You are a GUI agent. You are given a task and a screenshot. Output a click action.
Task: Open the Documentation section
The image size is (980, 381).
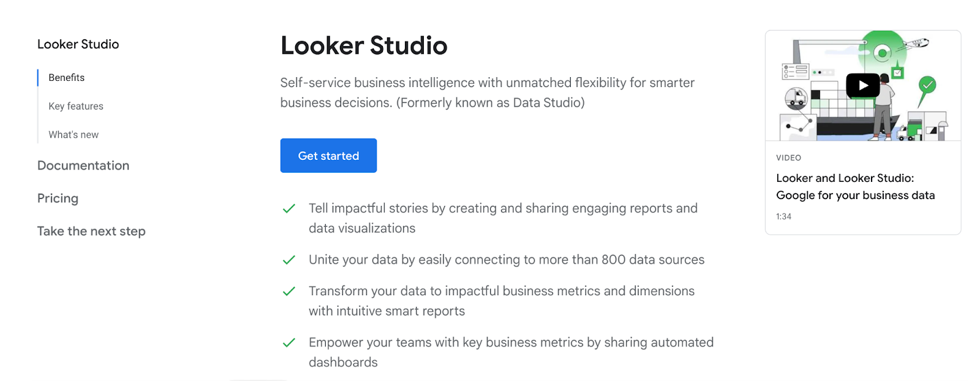(x=83, y=165)
